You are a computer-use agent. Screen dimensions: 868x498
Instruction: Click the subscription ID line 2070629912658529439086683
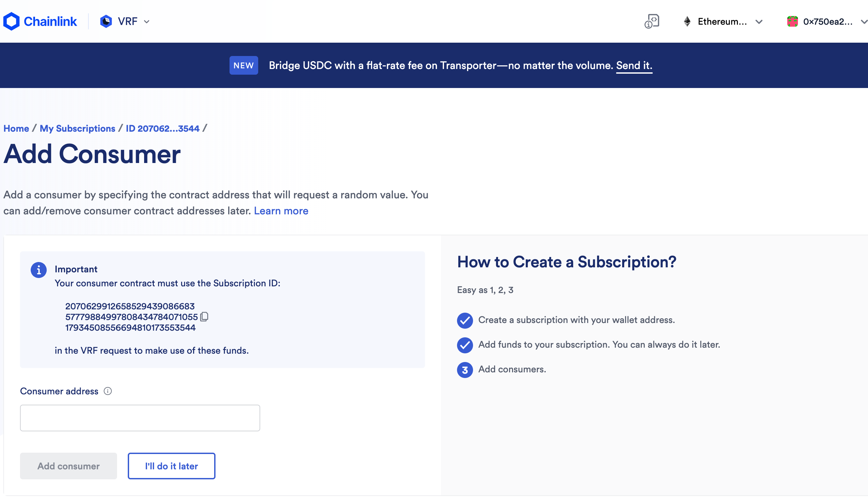[x=130, y=306]
